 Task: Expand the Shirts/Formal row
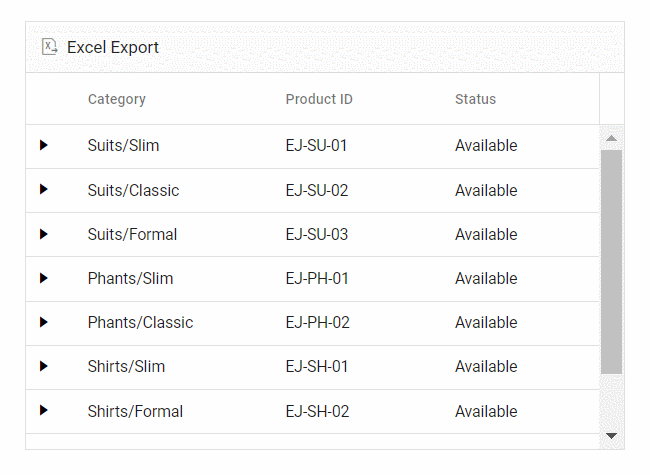[43, 410]
